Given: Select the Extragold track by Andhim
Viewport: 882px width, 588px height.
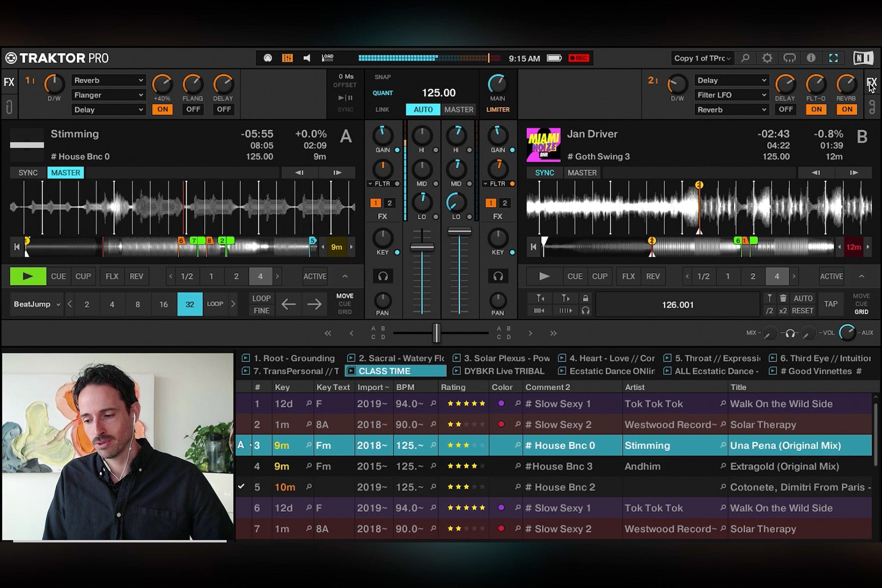Looking at the screenshot, I should coord(784,466).
